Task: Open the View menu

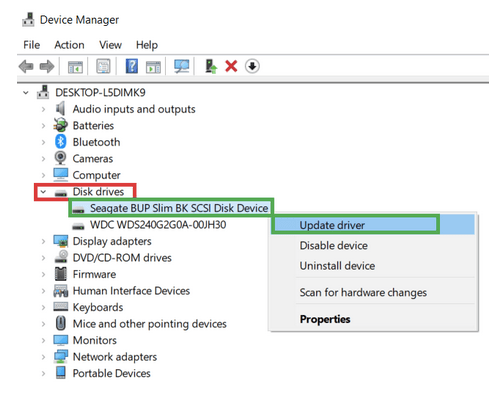Action: 110,45
